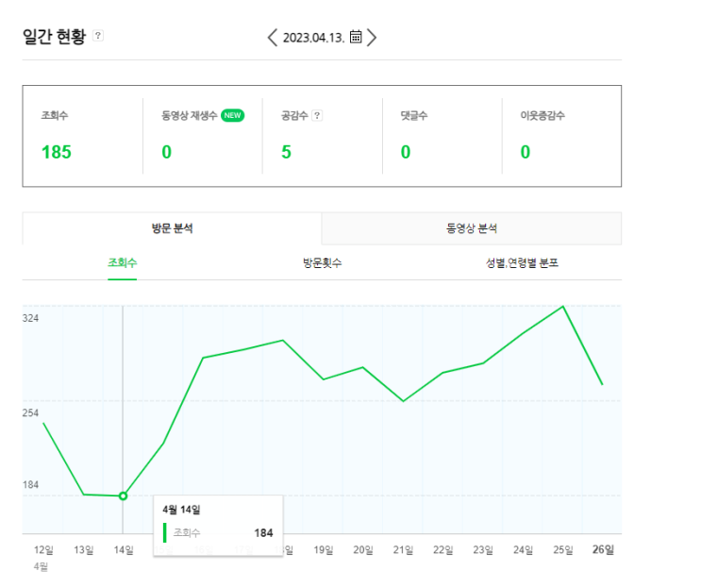
Task: Switch to the 방문 분석 tab
Action: 172,228
